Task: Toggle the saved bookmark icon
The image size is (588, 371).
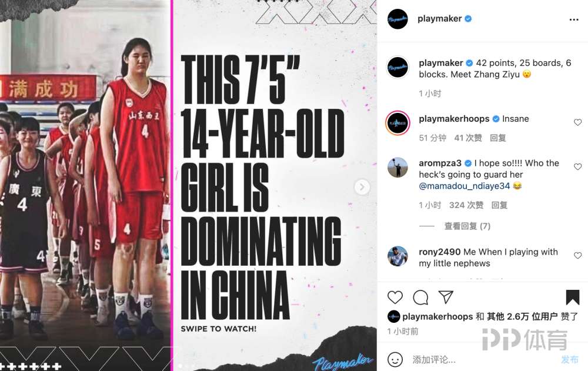Action: tap(573, 297)
